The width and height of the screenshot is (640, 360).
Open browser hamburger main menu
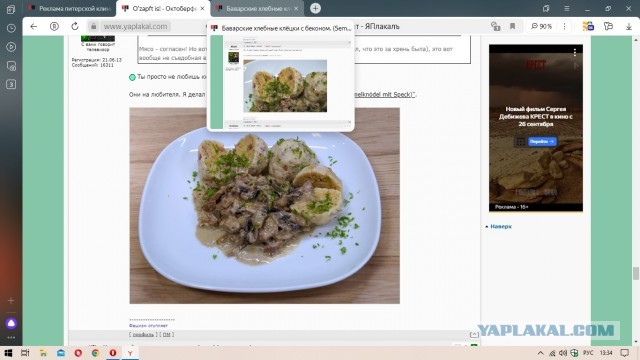567,9
